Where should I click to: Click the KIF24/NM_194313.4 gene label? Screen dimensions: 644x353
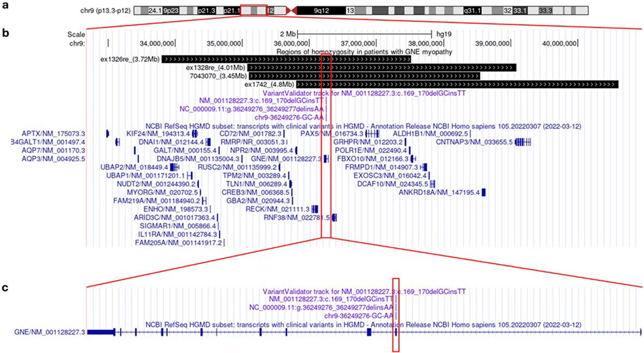[x=158, y=134]
